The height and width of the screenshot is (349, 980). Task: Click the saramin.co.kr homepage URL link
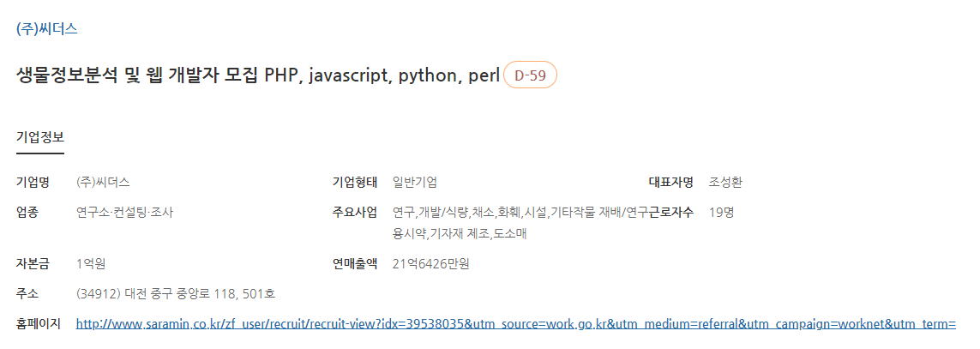tap(516, 324)
